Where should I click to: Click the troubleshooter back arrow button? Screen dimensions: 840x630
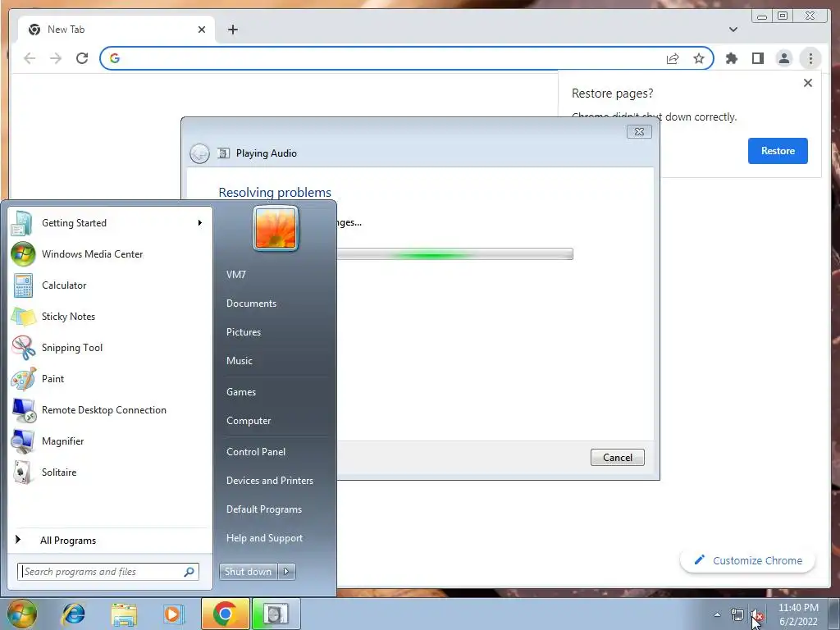click(x=199, y=153)
